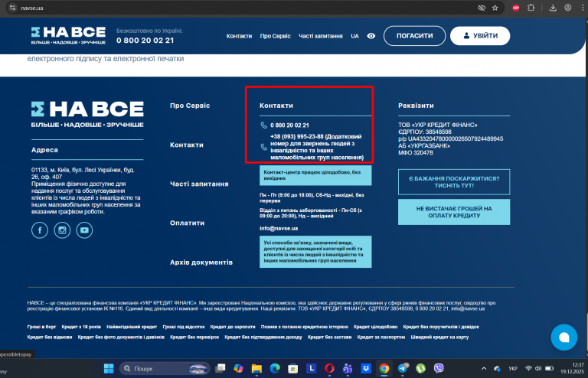Show hidden system tray icons chevron
Screen dimensions: 588x378
click(x=484, y=369)
